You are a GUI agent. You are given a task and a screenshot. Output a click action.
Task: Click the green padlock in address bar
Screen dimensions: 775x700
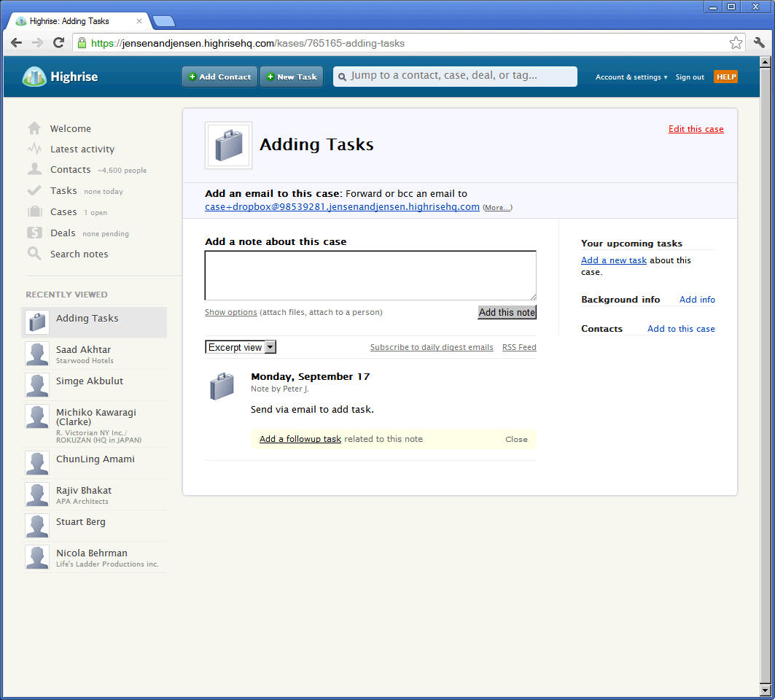(x=82, y=43)
